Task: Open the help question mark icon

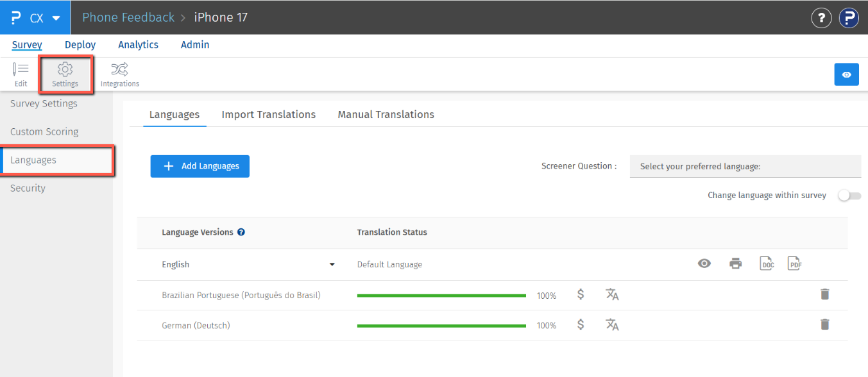Action: point(821,18)
